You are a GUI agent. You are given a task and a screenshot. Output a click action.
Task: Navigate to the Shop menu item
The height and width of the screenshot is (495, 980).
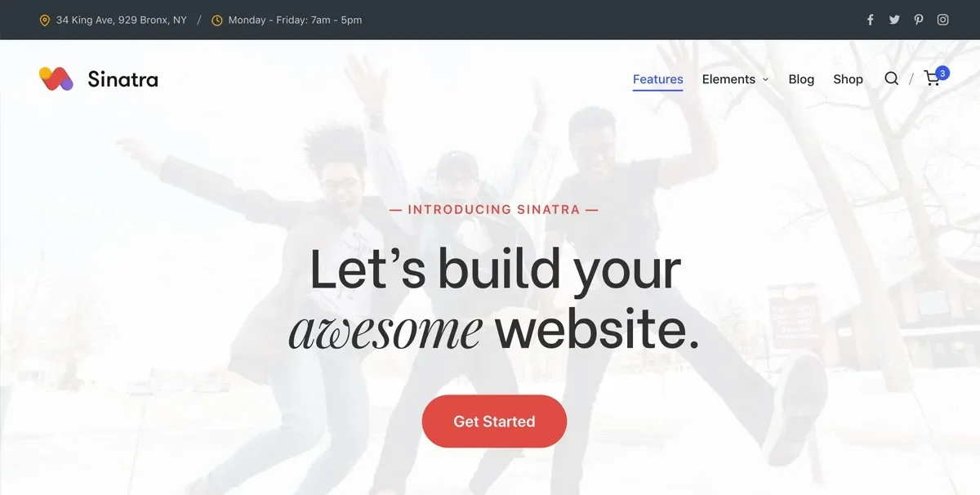click(x=848, y=79)
